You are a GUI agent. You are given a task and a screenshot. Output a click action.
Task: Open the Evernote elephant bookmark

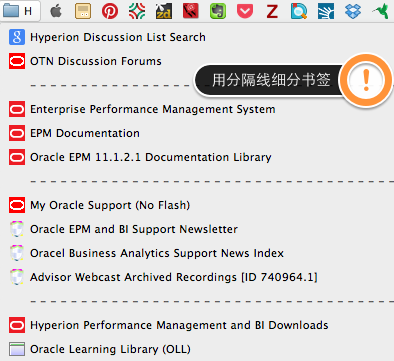[218, 11]
